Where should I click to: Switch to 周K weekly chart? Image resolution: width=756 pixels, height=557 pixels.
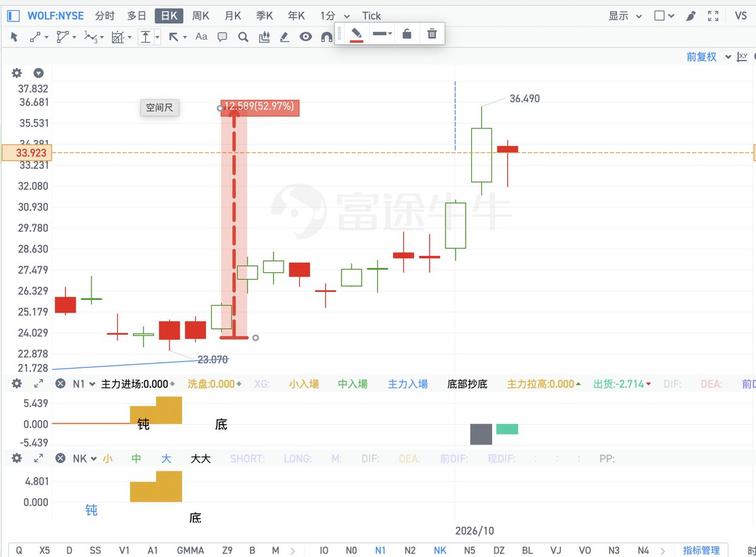click(201, 16)
